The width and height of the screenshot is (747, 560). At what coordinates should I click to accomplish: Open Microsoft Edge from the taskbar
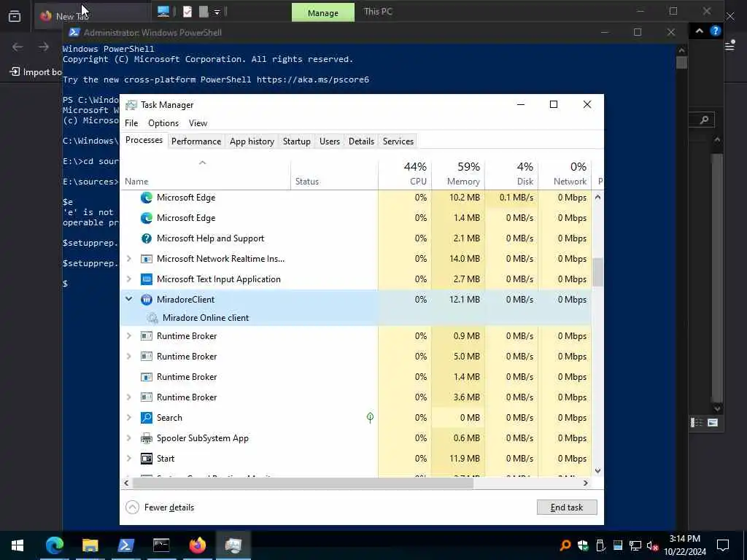(54, 545)
